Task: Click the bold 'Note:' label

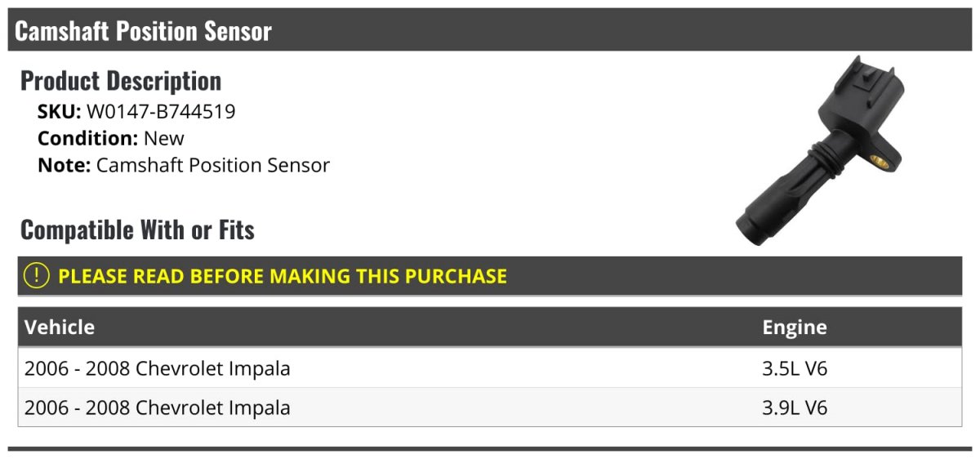Action: (64, 165)
